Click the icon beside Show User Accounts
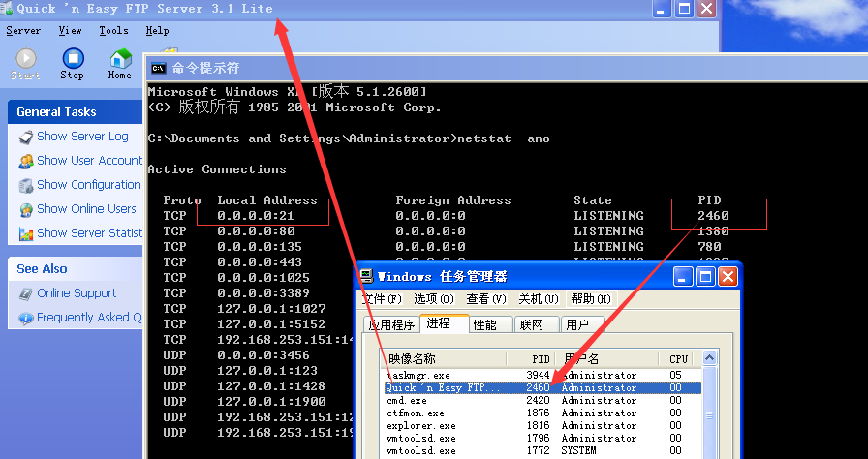This screenshot has height=459, width=868. 26,161
